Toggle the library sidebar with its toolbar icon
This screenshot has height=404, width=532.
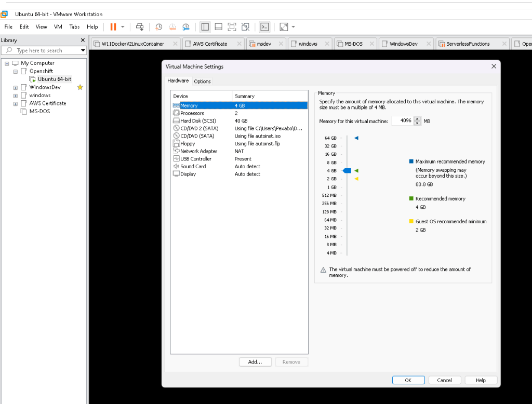(x=205, y=27)
